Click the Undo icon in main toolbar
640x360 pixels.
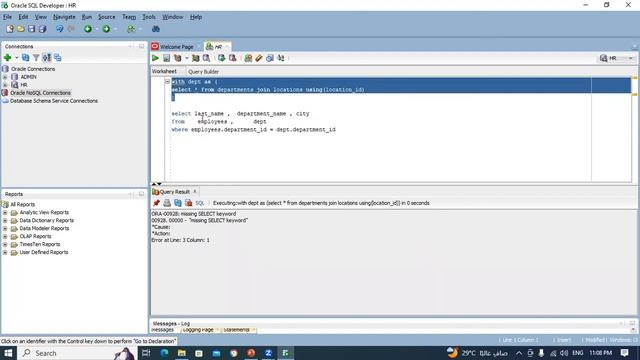point(60,29)
